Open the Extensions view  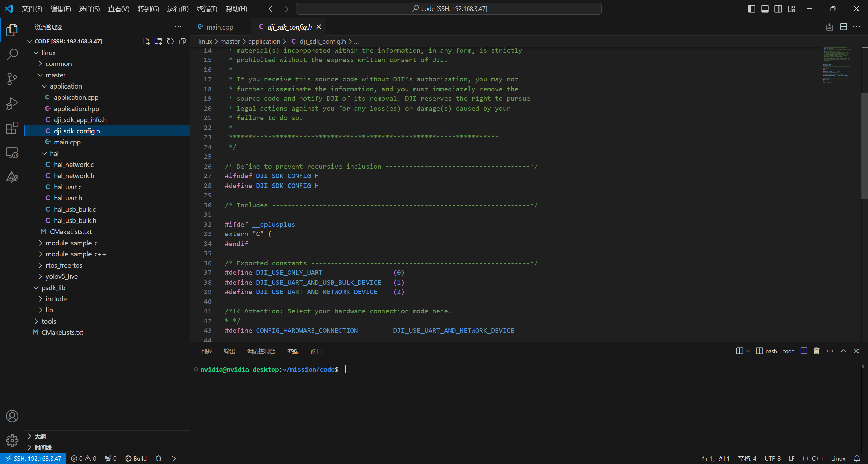(12, 128)
